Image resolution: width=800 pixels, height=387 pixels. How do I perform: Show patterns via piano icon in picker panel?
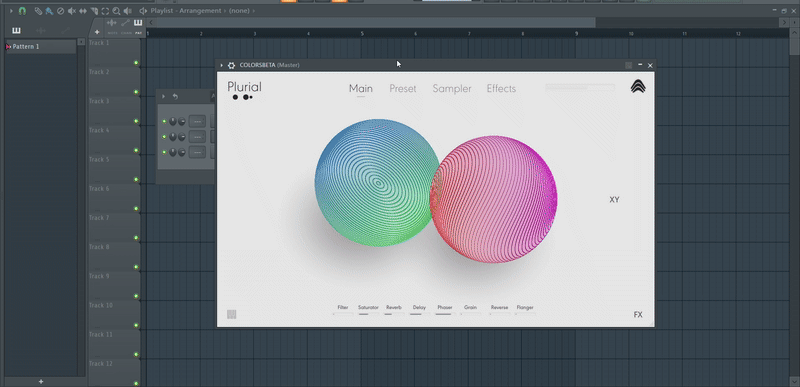coord(16,31)
